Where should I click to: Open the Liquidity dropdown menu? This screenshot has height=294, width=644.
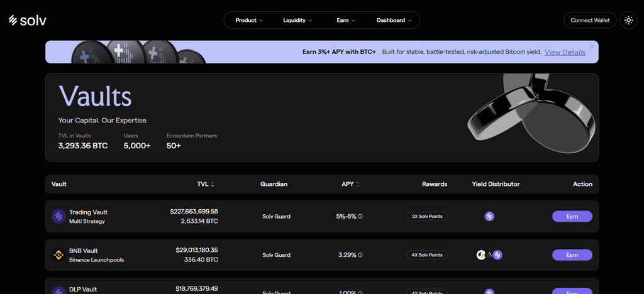pyautogui.click(x=297, y=20)
